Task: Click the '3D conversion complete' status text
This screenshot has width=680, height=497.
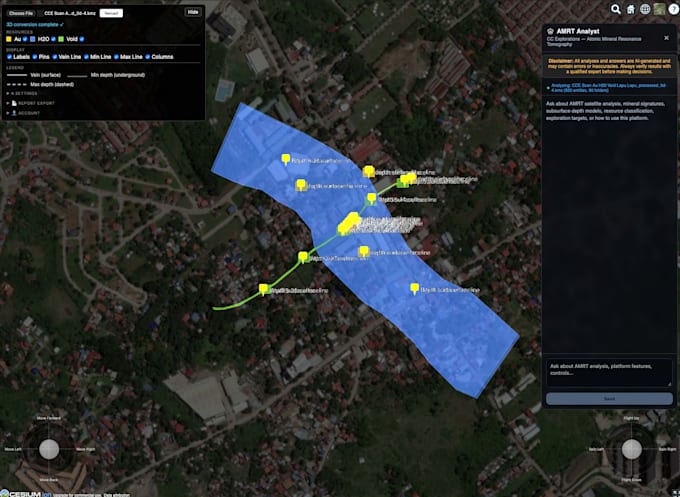Action: [x=35, y=25]
